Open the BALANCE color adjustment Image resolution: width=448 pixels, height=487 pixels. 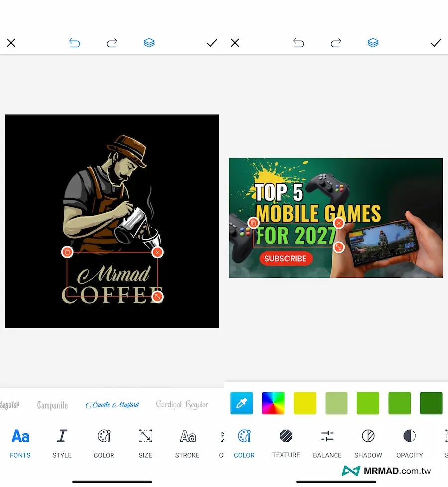(x=327, y=443)
